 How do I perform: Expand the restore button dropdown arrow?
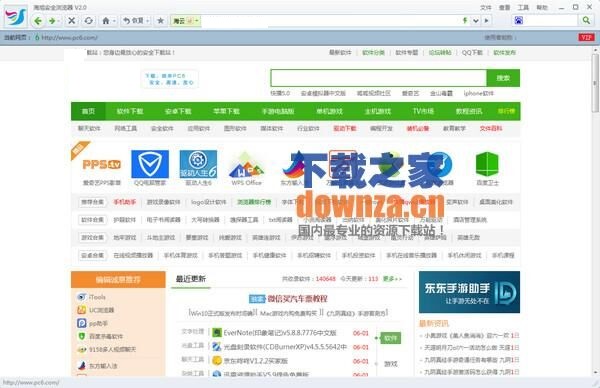click(148, 21)
